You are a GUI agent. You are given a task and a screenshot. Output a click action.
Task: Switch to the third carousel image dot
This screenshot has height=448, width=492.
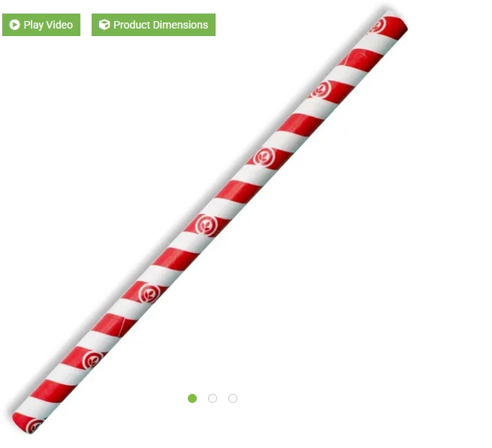click(233, 398)
